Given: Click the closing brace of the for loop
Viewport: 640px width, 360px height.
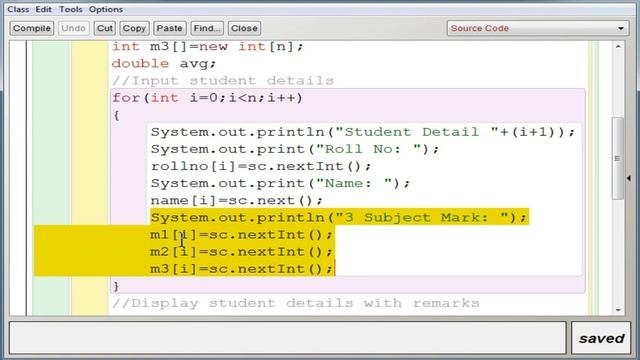Looking at the screenshot, I should 117,286.
